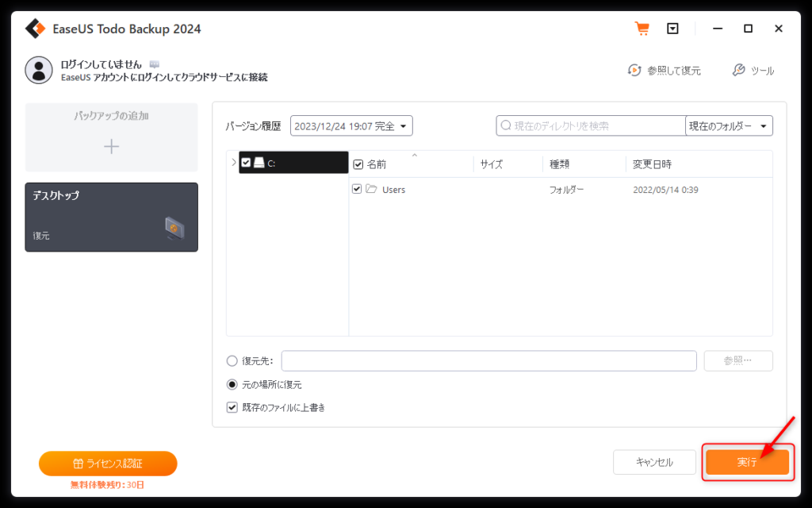Expand the C: drive tree node
This screenshot has width=812, height=508.
233,163
